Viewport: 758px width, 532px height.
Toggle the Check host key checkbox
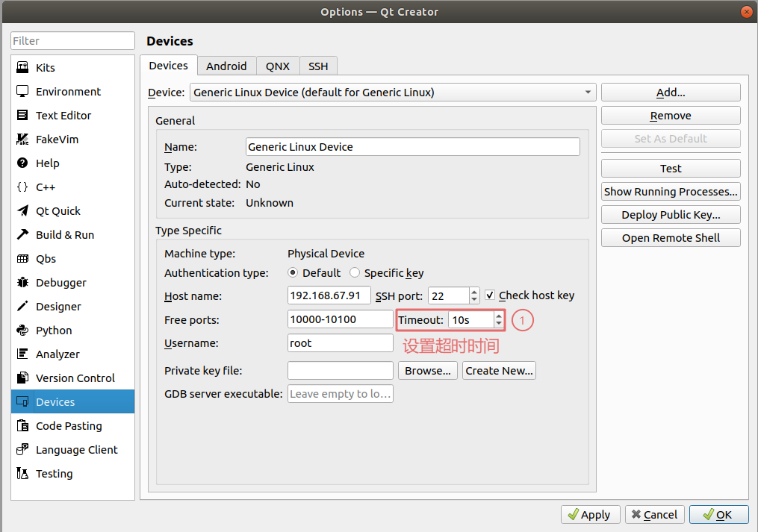click(491, 295)
